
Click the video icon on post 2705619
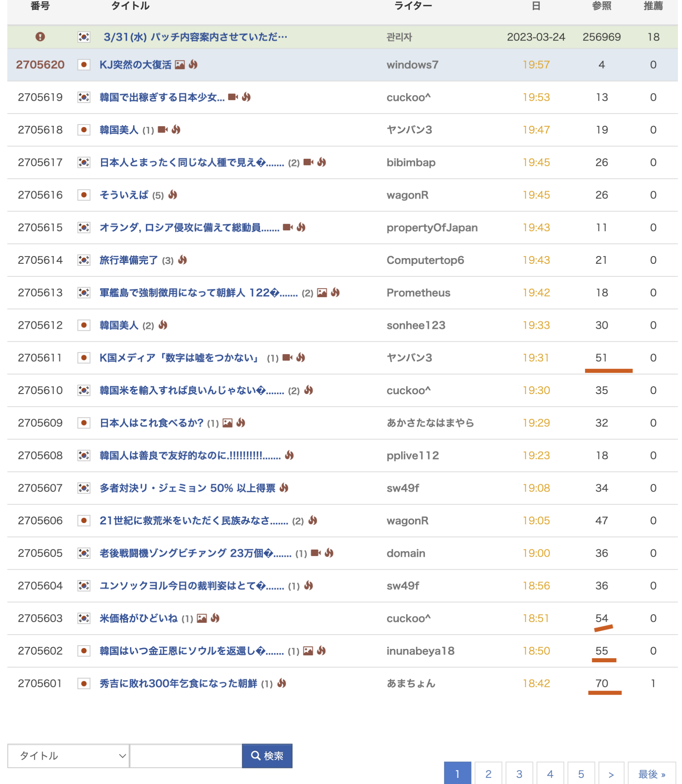coord(233,97)
